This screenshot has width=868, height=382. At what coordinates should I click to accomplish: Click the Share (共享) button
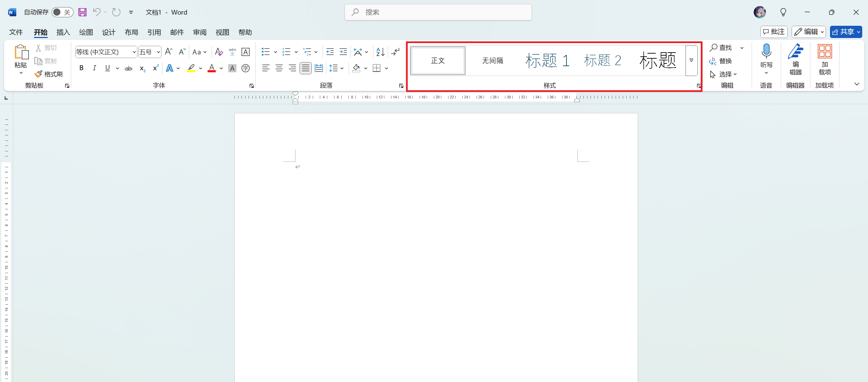coord(843,32)
